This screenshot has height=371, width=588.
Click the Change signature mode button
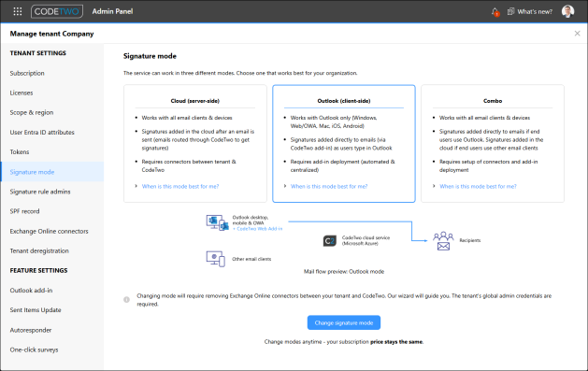[344, 322]
